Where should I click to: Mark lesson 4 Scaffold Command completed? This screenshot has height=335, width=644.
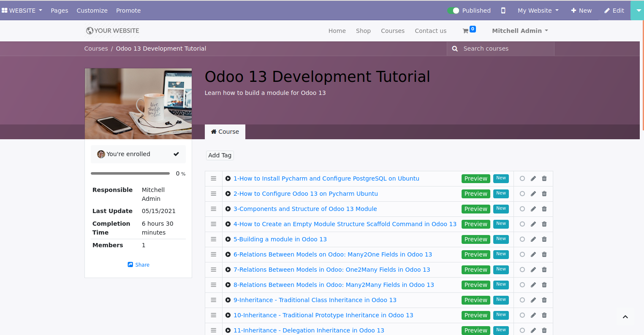click(x=522, y=224)
